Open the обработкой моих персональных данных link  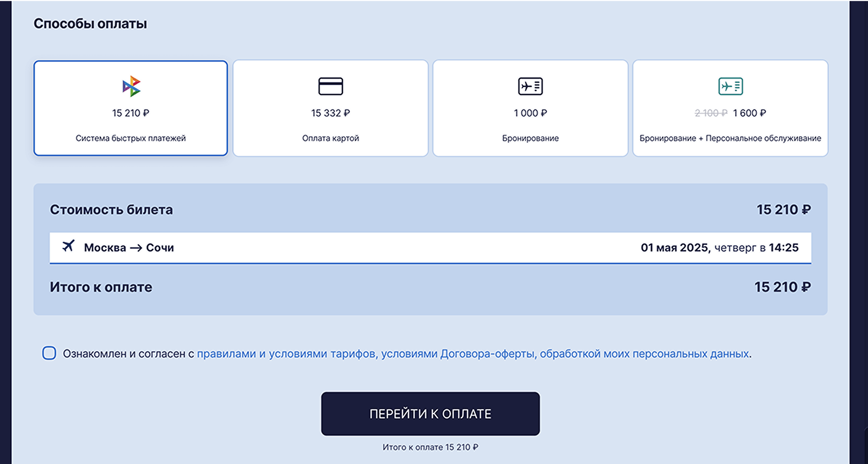pyautogui.click(x=644, y=354)
